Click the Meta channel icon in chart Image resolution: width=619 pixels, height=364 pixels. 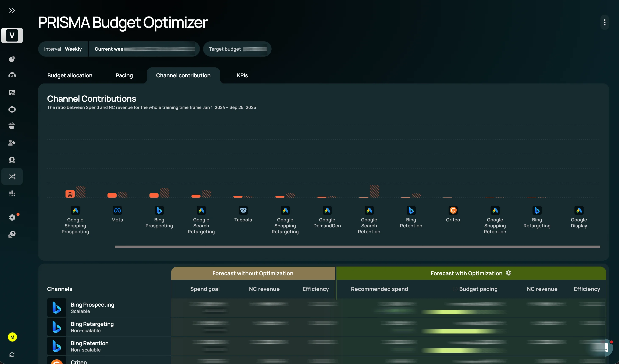point(117,210)
